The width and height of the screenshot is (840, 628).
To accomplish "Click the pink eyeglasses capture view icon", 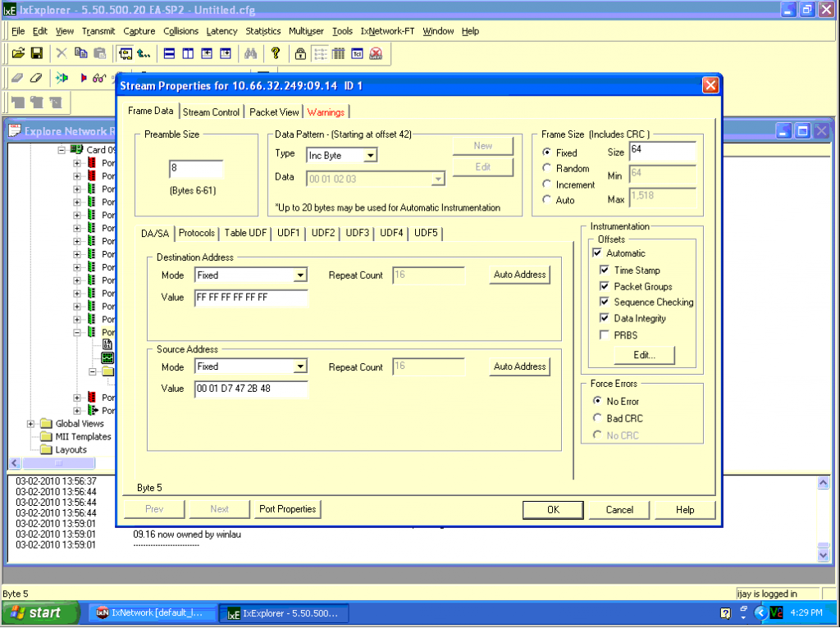I will click(x=98, y=78).
